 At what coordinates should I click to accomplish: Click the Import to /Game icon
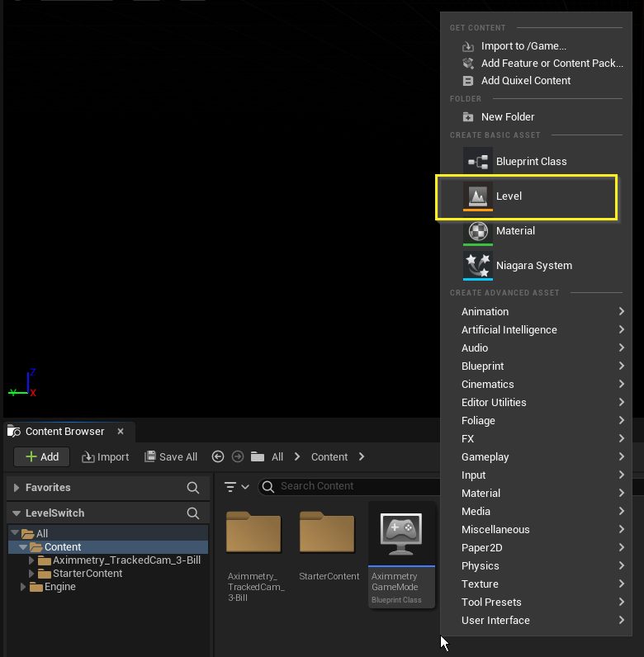(x=468, y=46)
